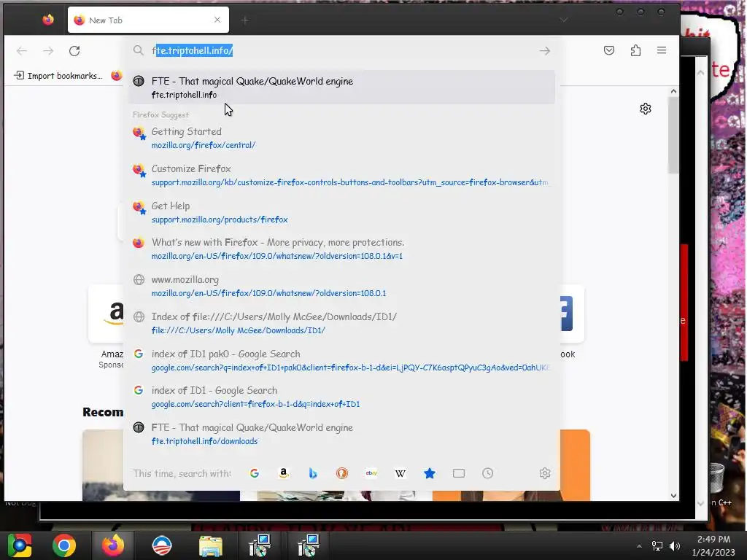Click the Back navigation arrow
Image resolution: width=747 pixels, height=560 pixels.
(21, 51)
